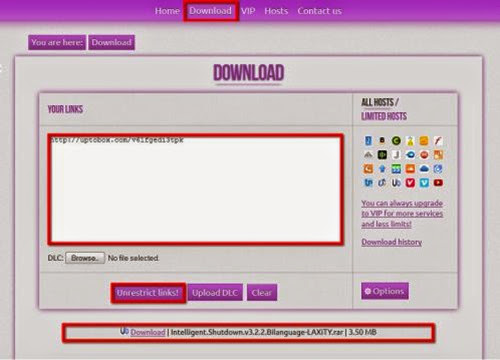Image resolution: width=500 pixels, height=360 pixels.
Task: Select the blue upward arrow host icon
Action: 382,169
